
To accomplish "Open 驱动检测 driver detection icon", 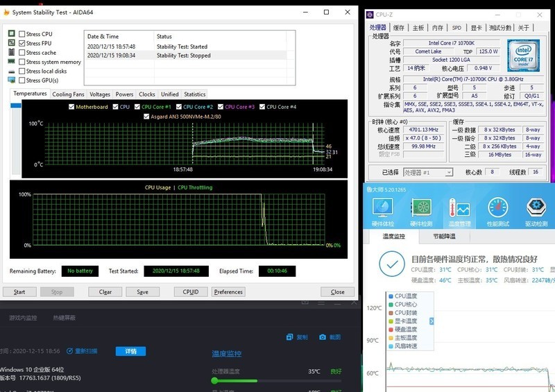I will 536,211.
